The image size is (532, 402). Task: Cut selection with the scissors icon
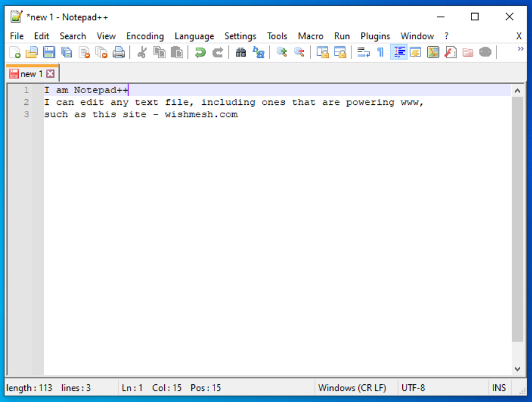coord(142,52)
